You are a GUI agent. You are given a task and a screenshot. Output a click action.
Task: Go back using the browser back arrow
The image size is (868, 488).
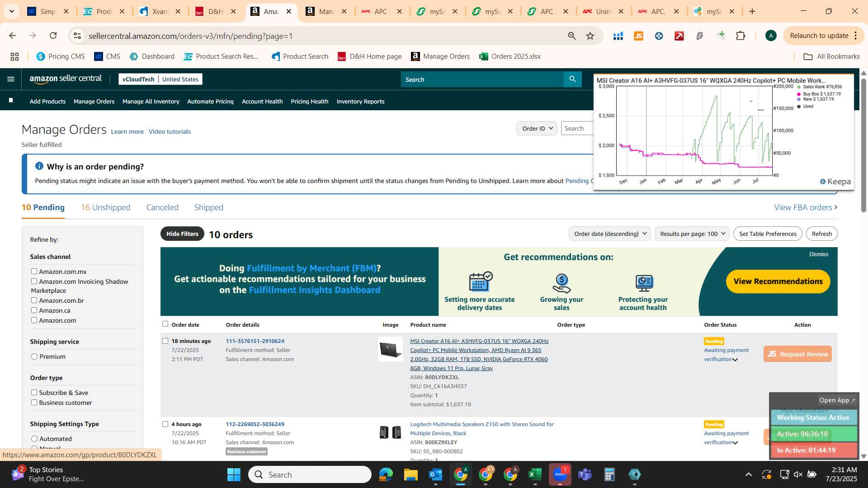(13, 36)
